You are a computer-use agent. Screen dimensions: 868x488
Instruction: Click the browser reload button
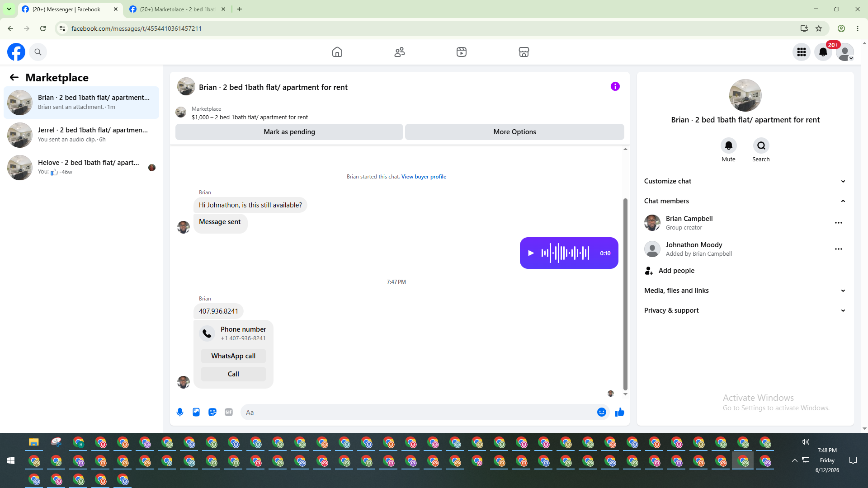pos(43,28)
